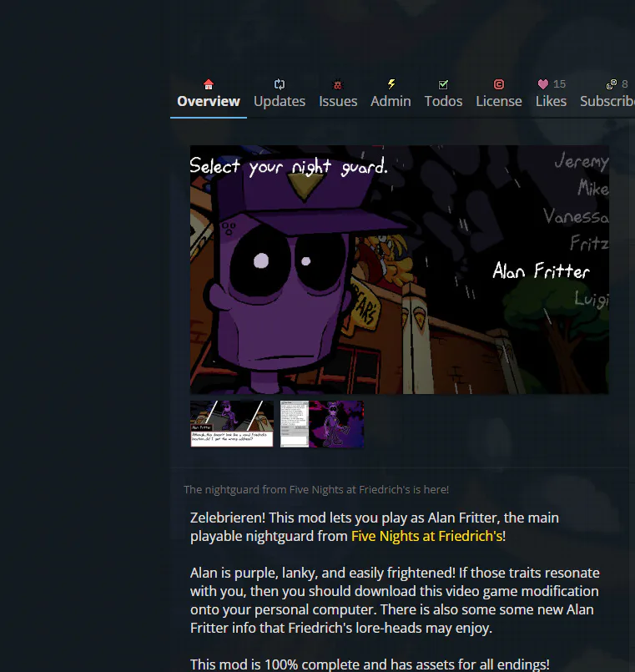Select the purple character art thumbnail

pos(322,424)
